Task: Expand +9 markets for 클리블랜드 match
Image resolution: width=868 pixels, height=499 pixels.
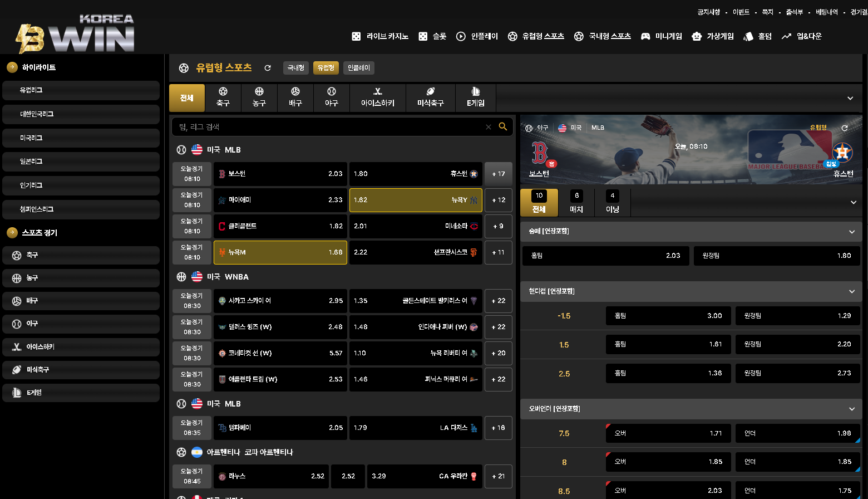Action: click(x=499, y=226)
